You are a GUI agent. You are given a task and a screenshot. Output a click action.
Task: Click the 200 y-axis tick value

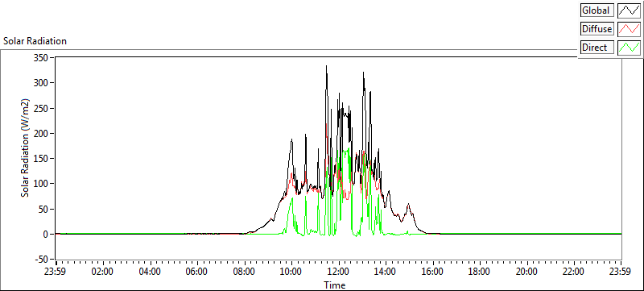point(40,134)
